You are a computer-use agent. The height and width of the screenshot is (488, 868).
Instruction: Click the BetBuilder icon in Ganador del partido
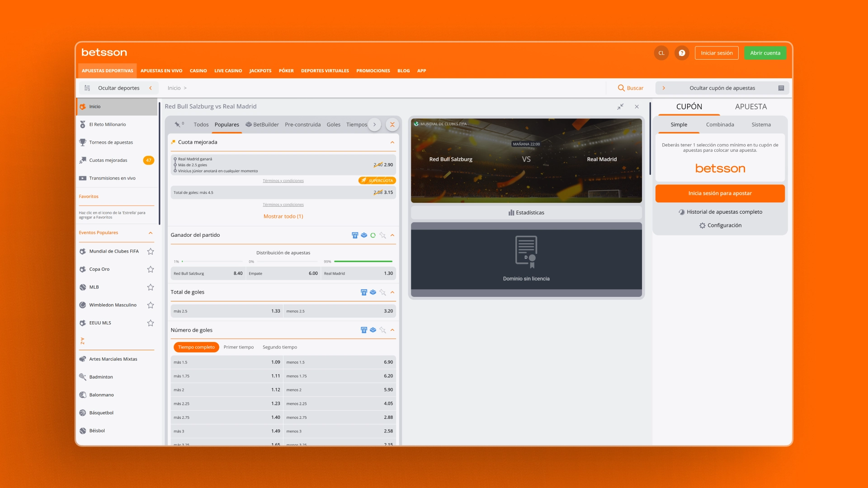[364, 235]
